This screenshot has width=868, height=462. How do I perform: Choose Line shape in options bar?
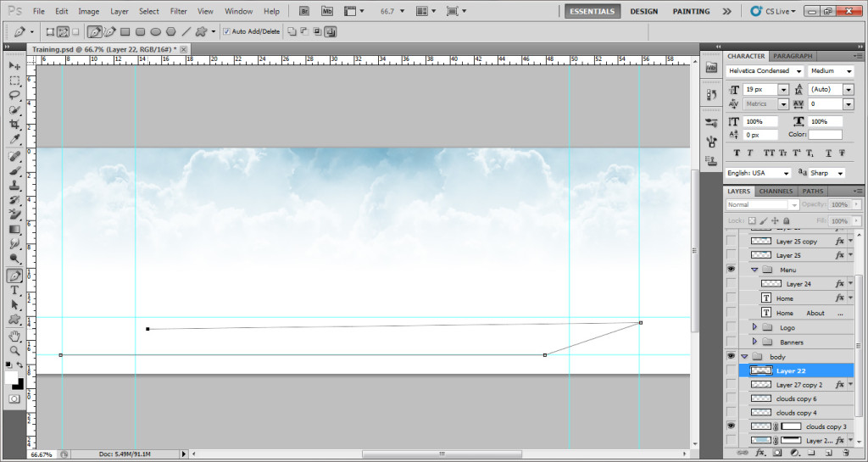pos(186,32)
